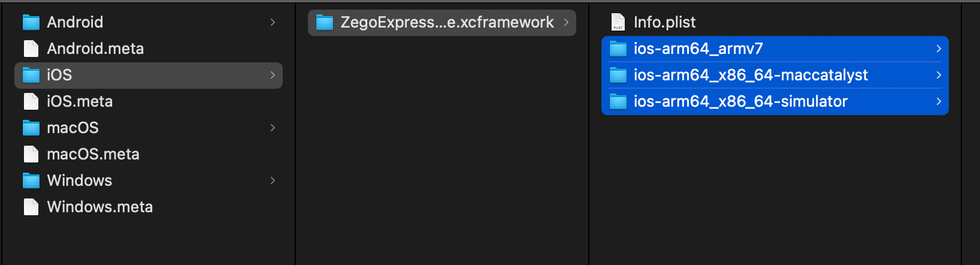Click the Windows.meta file icon

click(x=31, y=207)
